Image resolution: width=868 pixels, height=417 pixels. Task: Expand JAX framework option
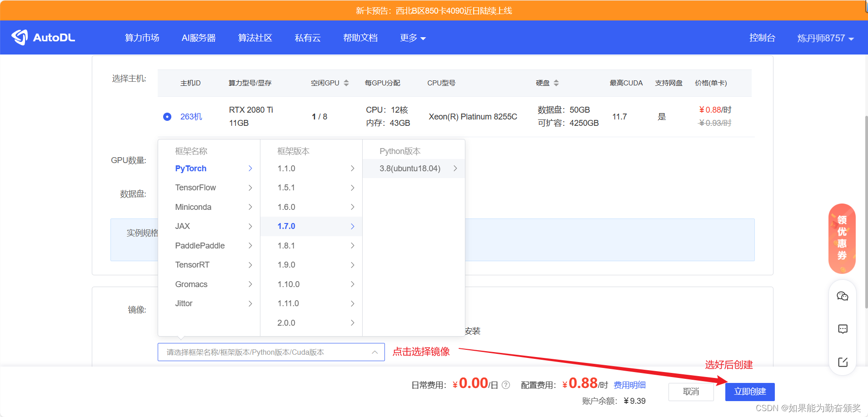[209, 226]
